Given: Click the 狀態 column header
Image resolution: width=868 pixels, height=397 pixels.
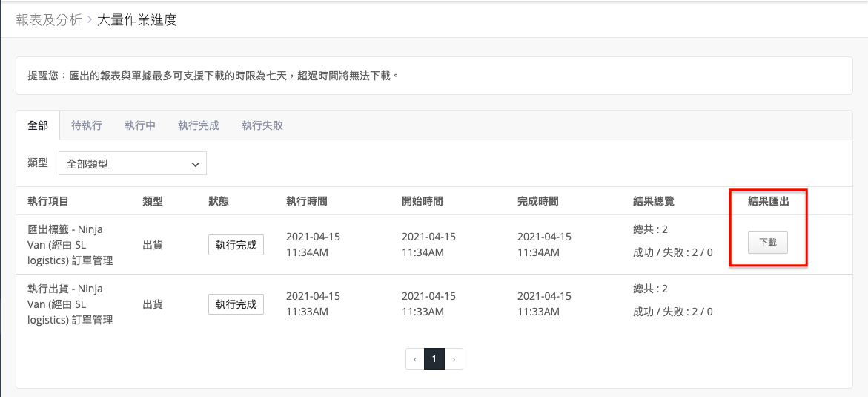Looking at the screenshot, I should pyautogui.click(x=219, y=201).
